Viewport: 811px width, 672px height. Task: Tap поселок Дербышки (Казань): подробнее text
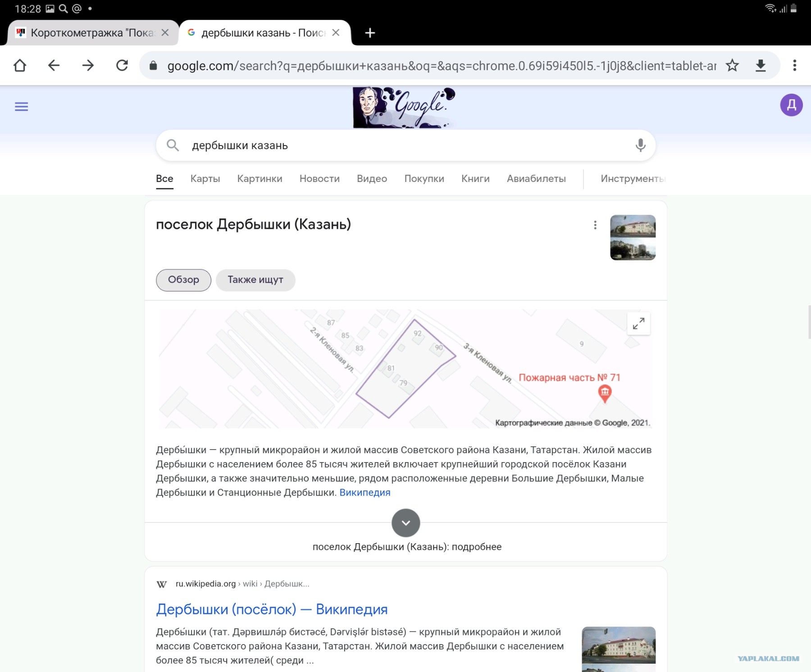pos(407,547)
